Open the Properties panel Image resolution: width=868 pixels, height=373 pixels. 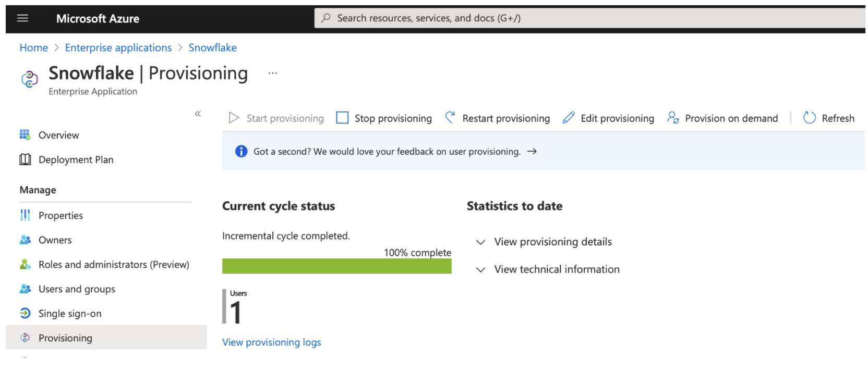(x=61, y=215)
